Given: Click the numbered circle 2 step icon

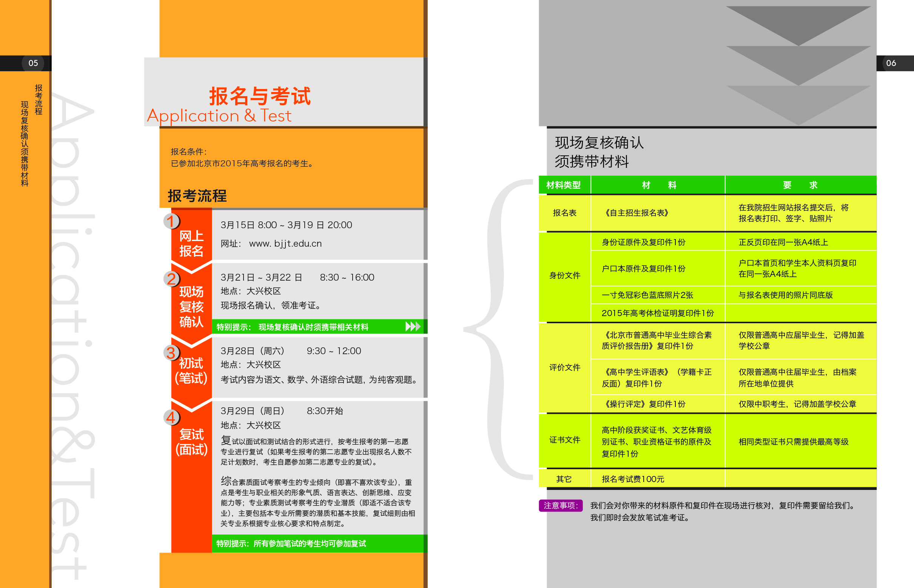Looking at the screenshot, I should [171, 279].
